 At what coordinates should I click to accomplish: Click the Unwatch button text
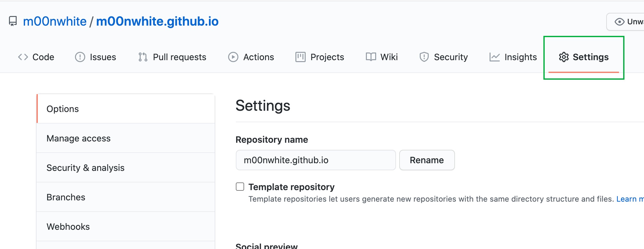[x=635, y=22]
